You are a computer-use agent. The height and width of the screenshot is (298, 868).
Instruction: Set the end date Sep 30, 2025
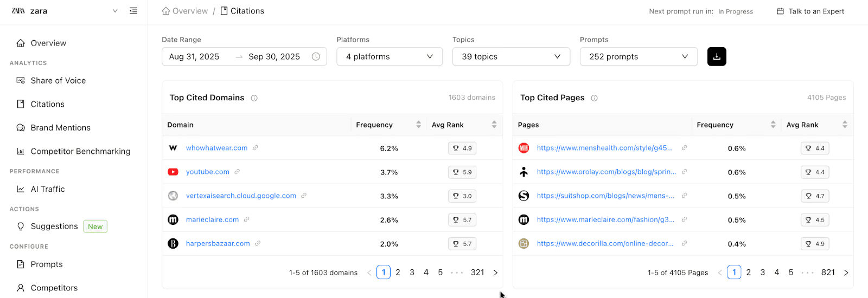274,56
